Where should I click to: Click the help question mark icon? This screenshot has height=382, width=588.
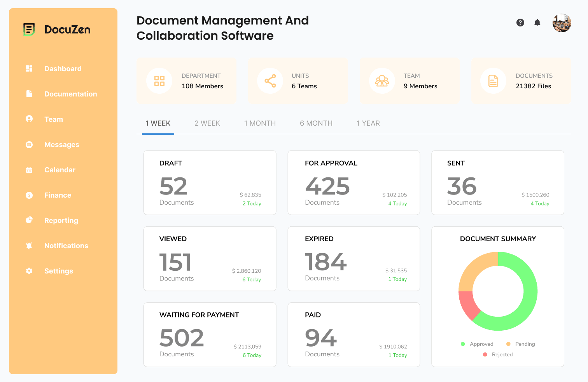click(520, 23)
